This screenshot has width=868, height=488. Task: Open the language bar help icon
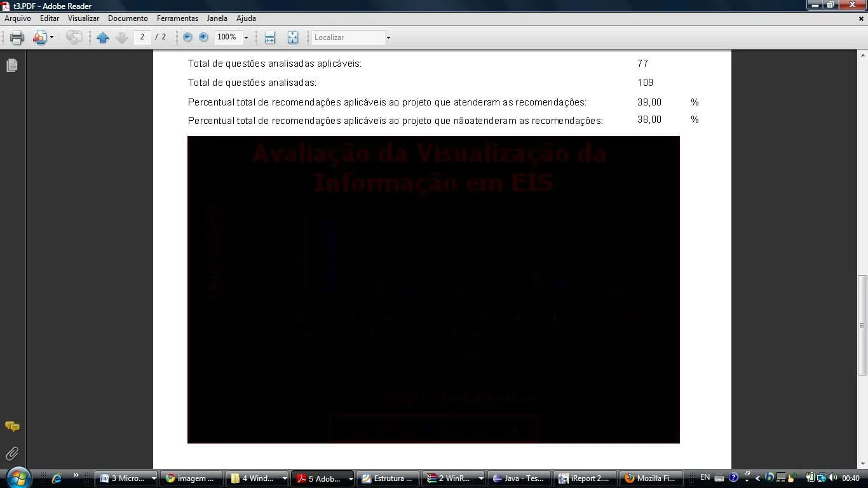(733, 478)
